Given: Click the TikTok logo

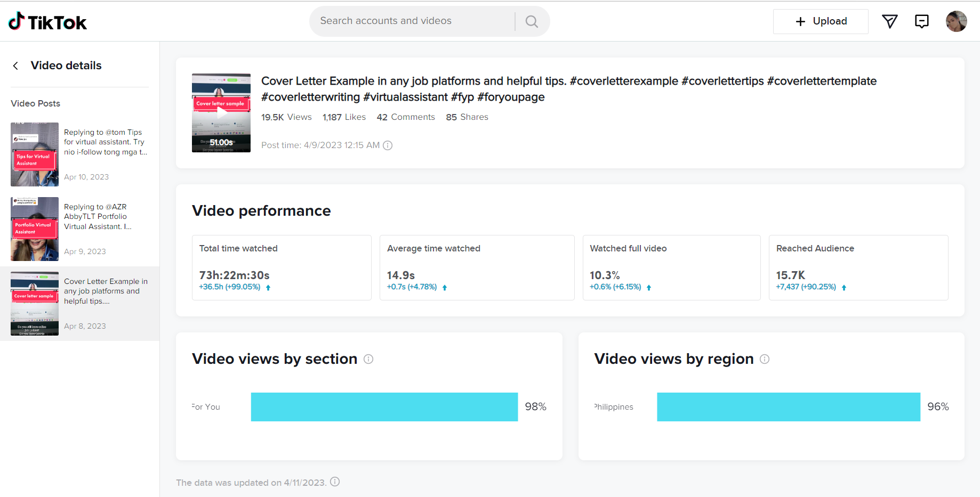Looking at the screenshot, I should (47, 22).
